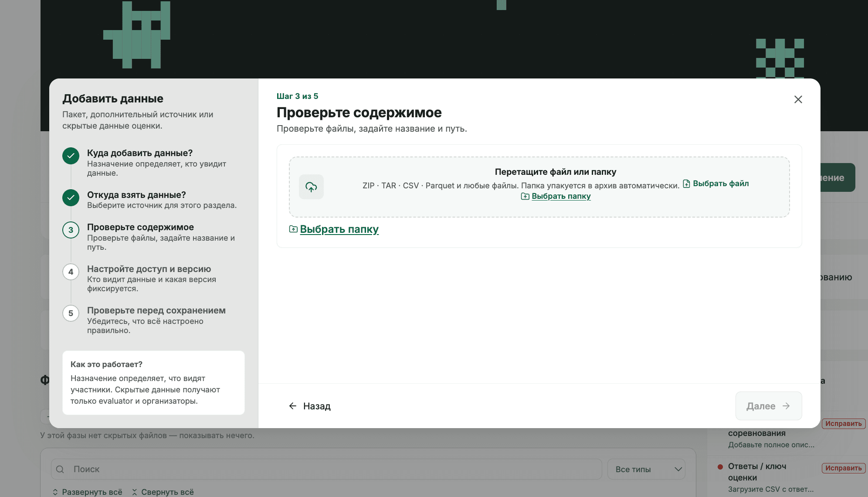Focus the Поиск field in background page
Image resolution: width=868 pixels, height=497 pixels.
coord(326,469)
